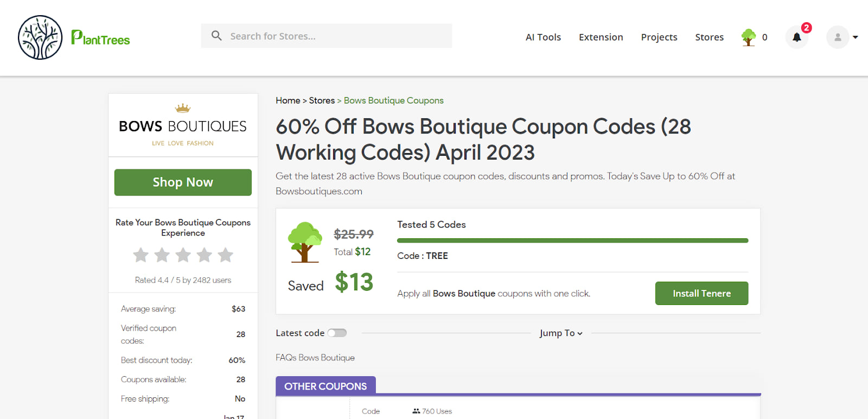Click the Saved $13 amount
The image size is (868, 419).
[x=354, y=282]
